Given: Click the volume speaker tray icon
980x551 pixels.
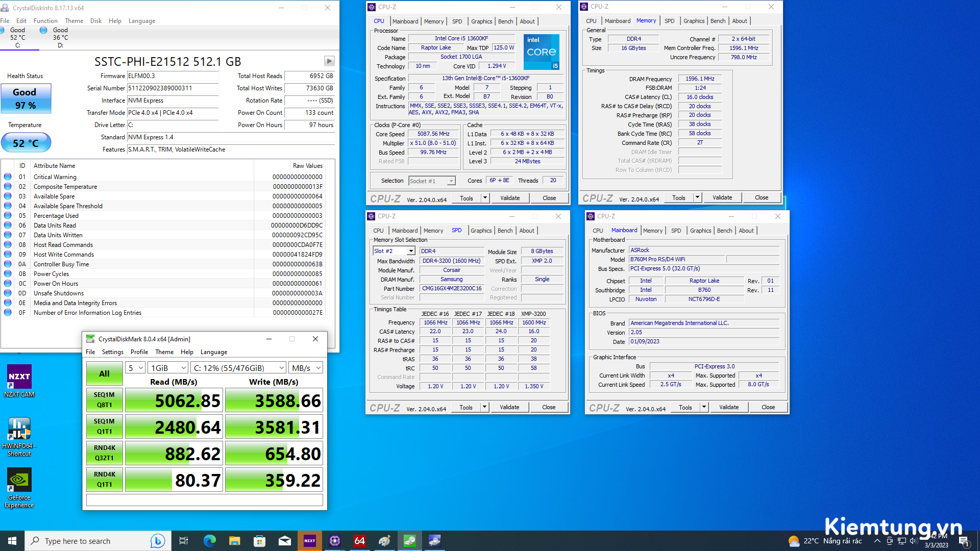Looking at the screenshot, I should pos(914,541).
